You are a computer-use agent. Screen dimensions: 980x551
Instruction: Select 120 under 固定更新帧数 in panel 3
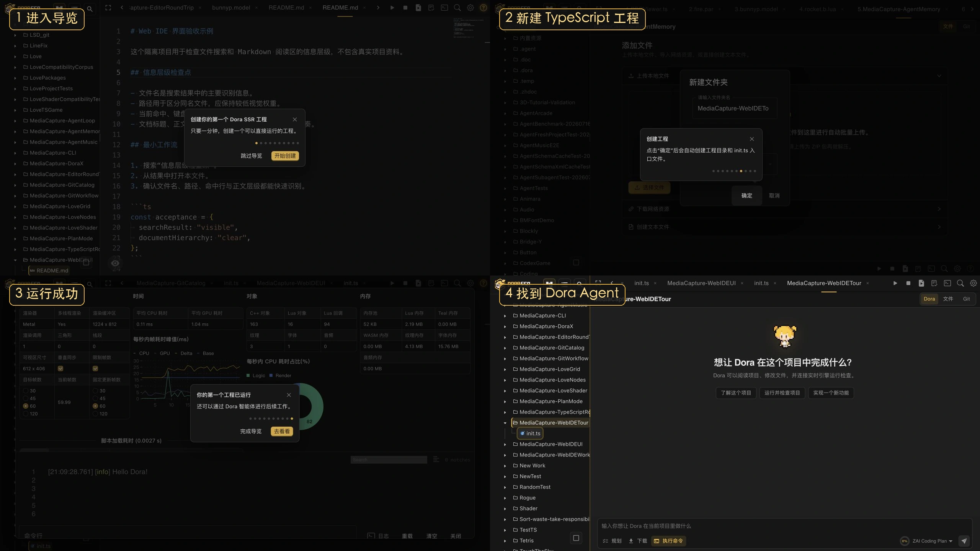click(95, 414)
